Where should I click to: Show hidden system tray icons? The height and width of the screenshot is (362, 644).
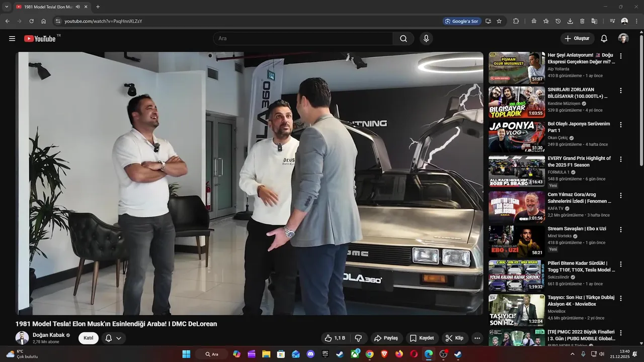(572, 354)
